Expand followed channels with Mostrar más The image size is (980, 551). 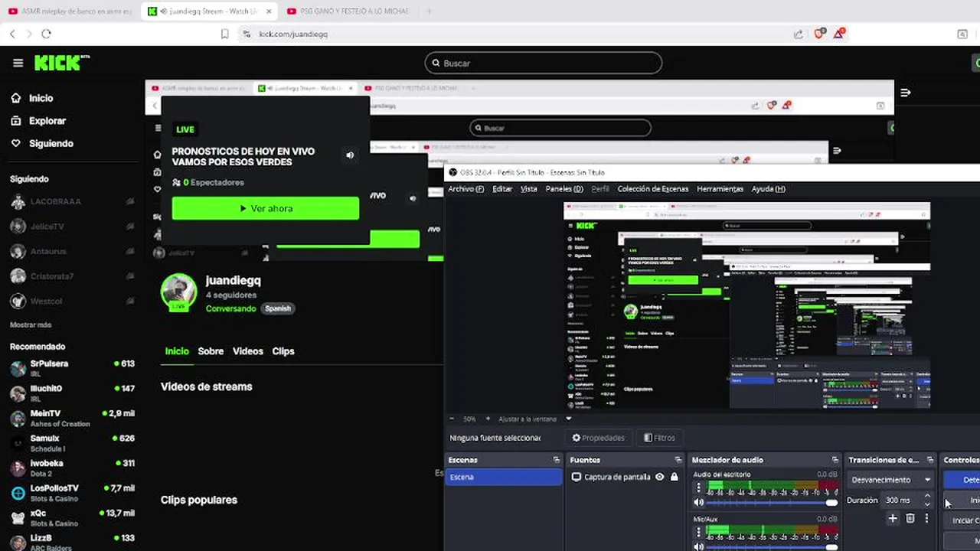coord(31,325)
